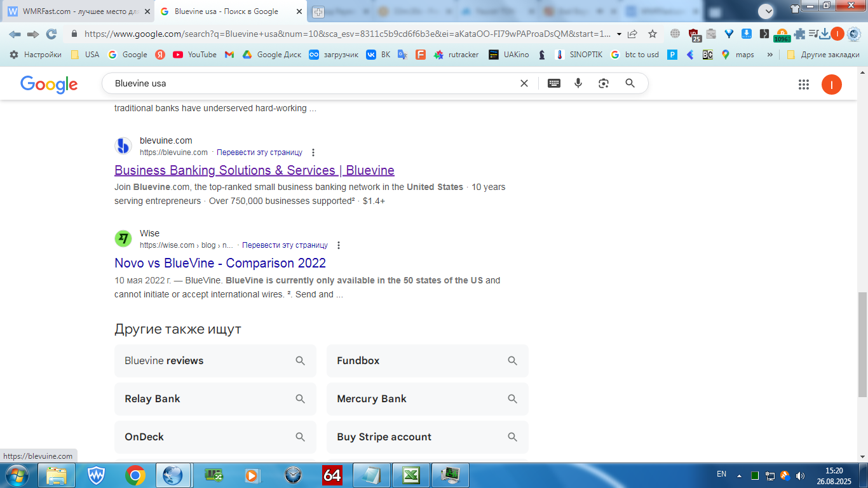Start voice search with the microphone

point(578,83)
